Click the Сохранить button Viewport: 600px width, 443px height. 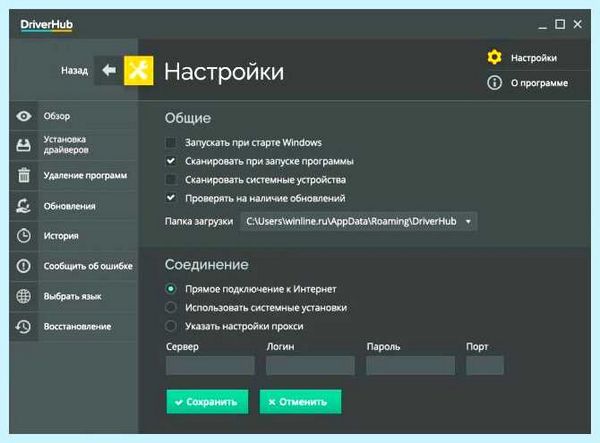click(207, 402)
